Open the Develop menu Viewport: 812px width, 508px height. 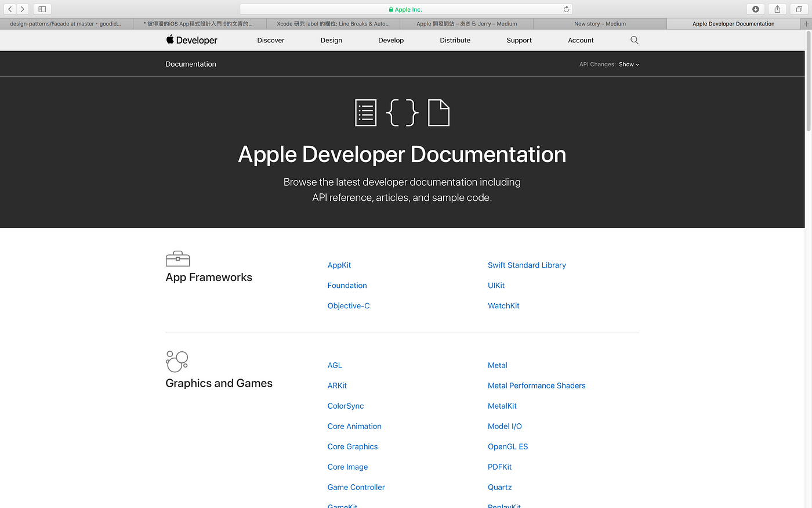pos(391,40)
